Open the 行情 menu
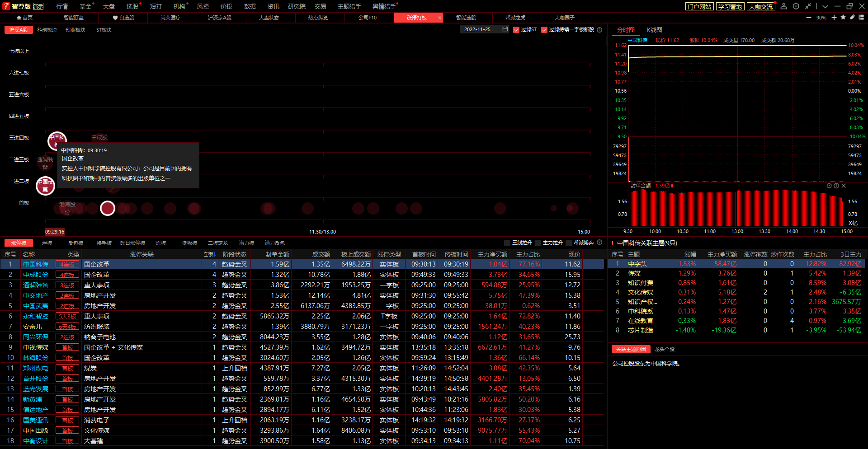 point(62,6)
